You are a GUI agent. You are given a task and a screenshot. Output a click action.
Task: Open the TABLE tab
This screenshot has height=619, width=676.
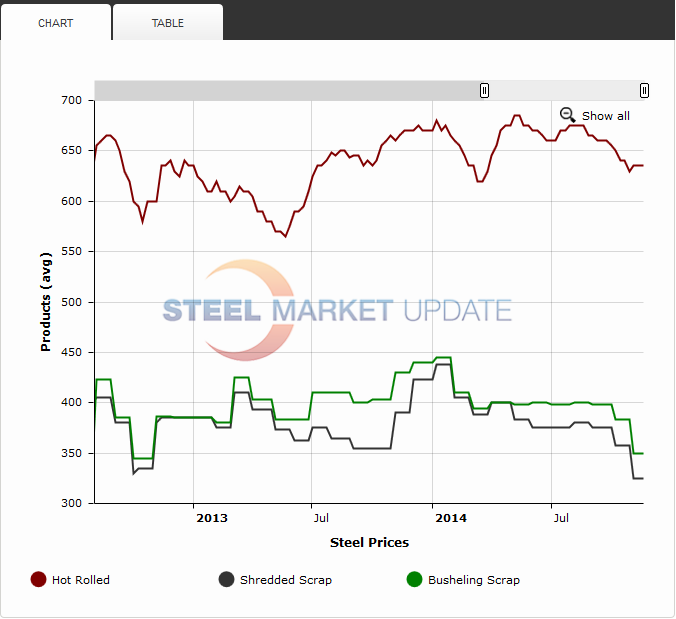tap(168, 23)
